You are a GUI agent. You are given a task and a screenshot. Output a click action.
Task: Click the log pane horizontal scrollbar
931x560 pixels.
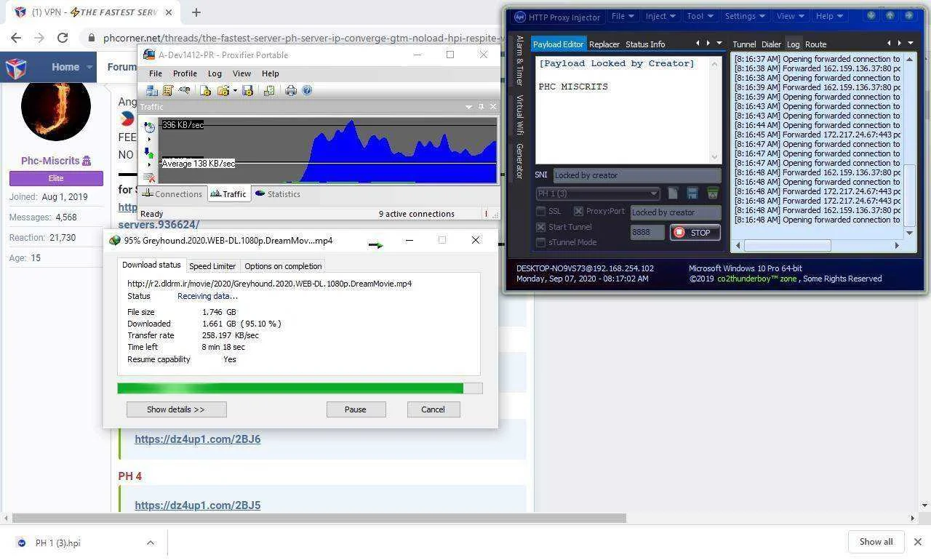[x=788, y=246]
